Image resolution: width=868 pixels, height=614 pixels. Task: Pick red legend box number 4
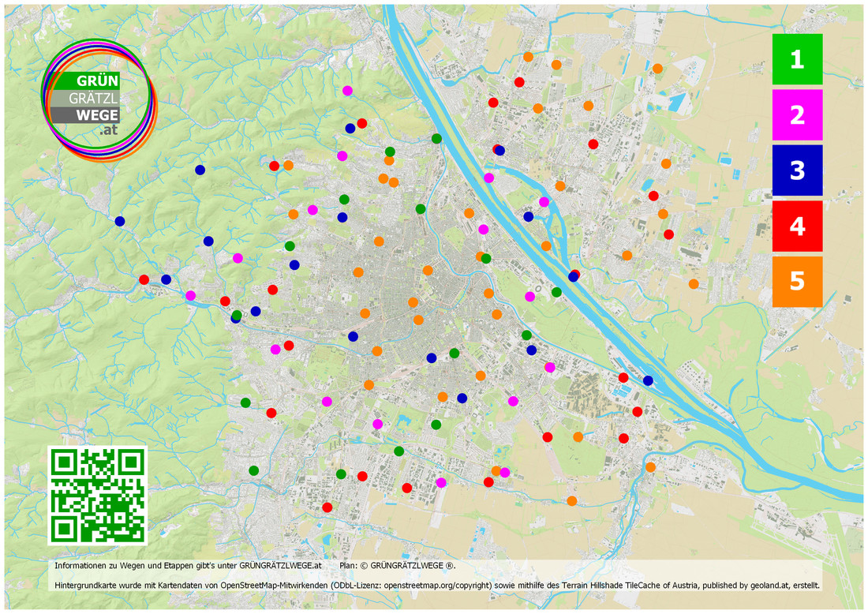pos(797,226)
